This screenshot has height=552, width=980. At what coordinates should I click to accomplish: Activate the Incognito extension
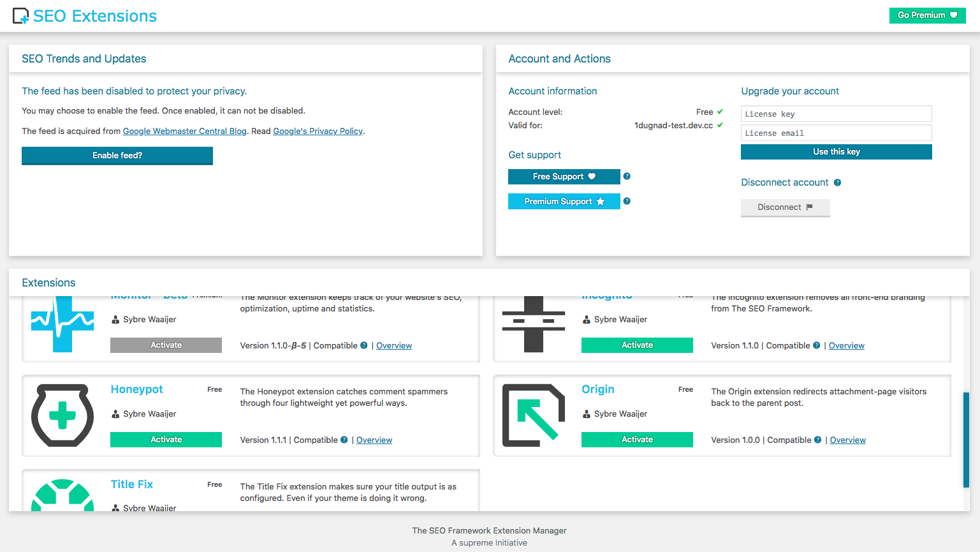tap(637, 345)
